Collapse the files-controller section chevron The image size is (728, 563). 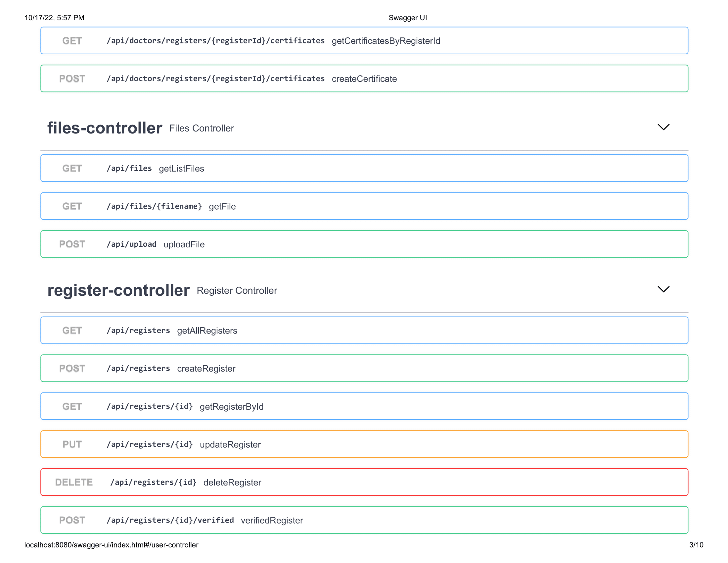point(663,127)
